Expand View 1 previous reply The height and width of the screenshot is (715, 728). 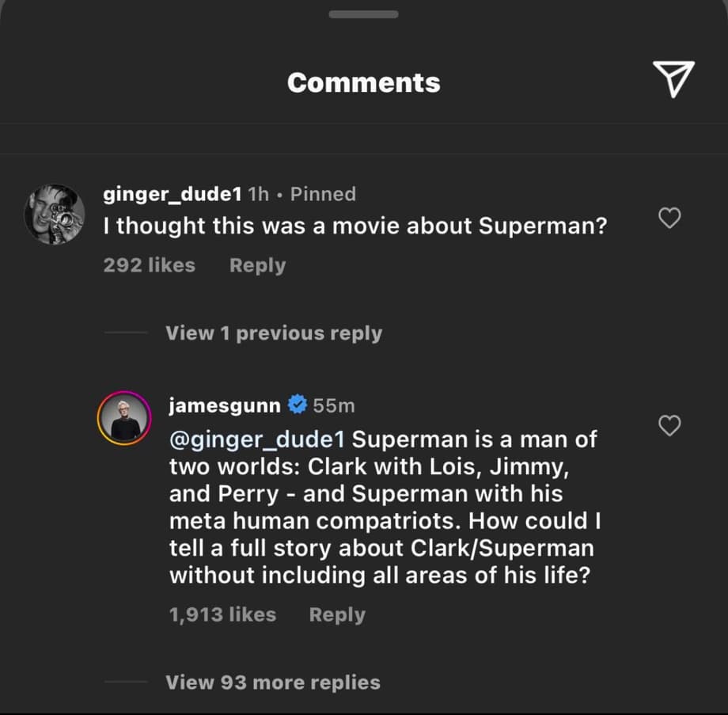click(273, 333)
